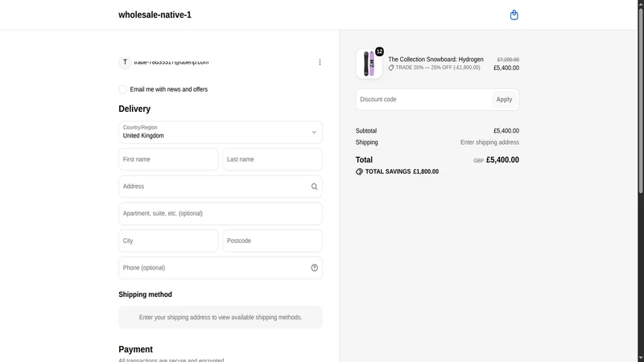Click the Shipping method heading
This screenshot has width=644, height=362.
pos(146,294)
